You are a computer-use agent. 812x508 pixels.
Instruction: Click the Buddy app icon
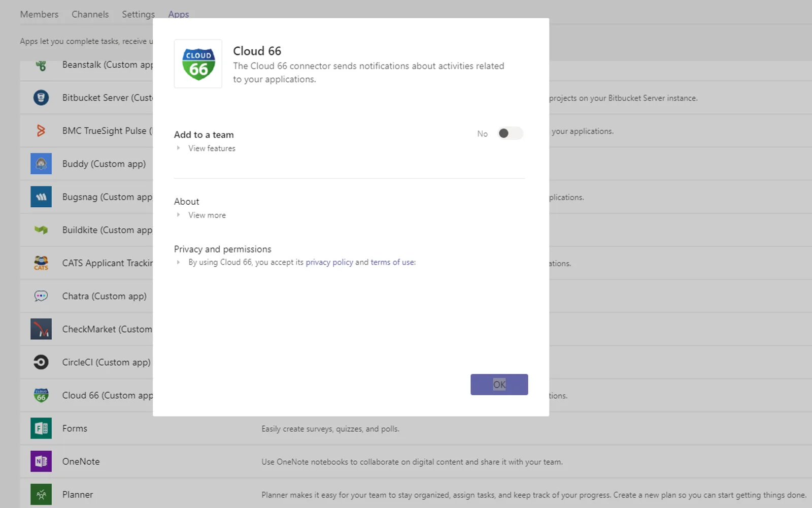coord(41,164)
